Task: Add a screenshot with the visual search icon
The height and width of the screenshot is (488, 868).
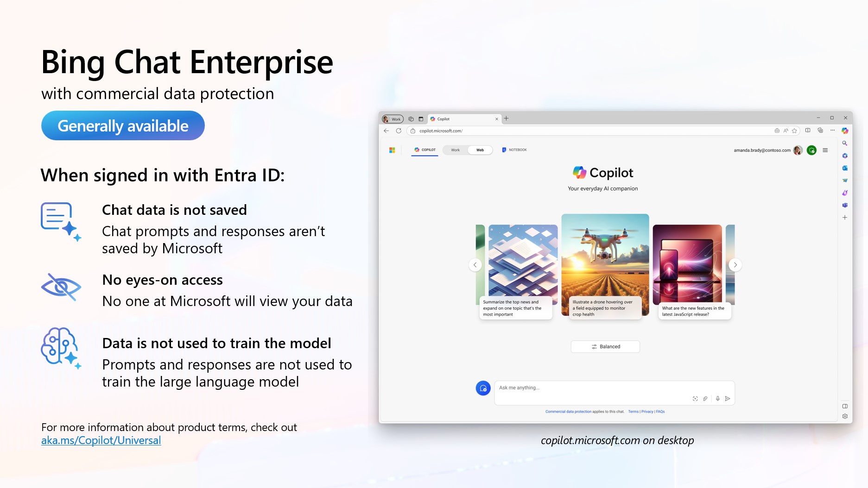Action: pos(695,399)
